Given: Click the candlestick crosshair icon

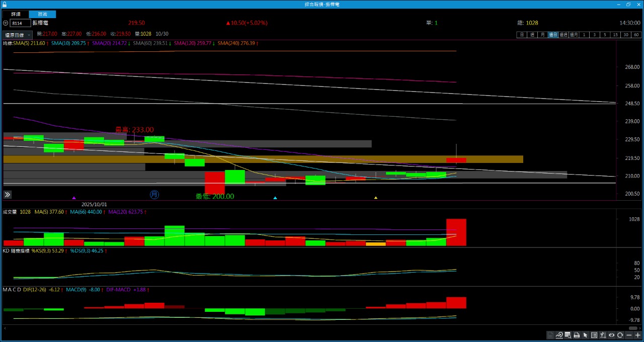Looking at the screenshot, I should (603, 335).
